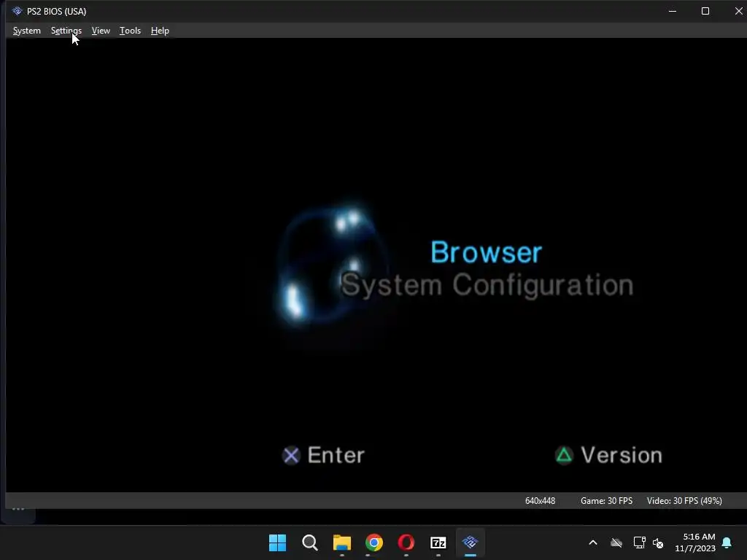Click the Video: 30 FPS (49%) status
Screen dimensions: 747x560
click(684, 500)
